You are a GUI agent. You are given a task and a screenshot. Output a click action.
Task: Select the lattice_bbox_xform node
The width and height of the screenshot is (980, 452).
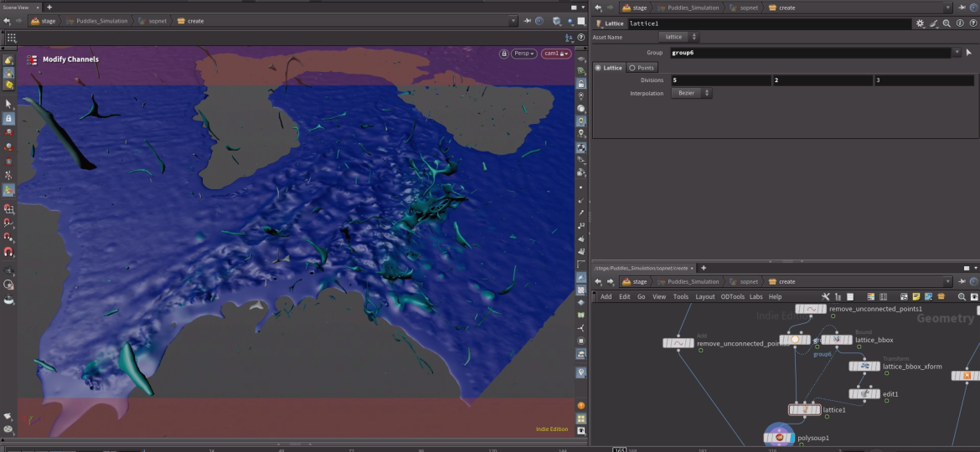coord(864,367)
